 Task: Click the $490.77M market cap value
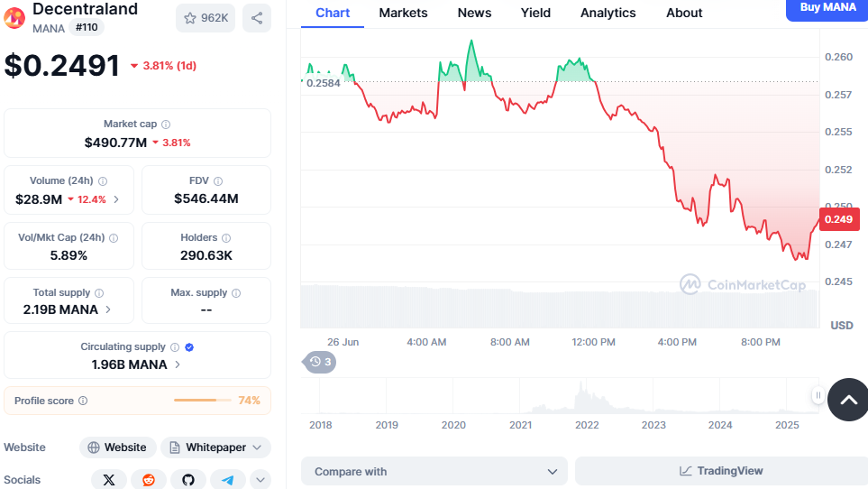click(115, 143)
